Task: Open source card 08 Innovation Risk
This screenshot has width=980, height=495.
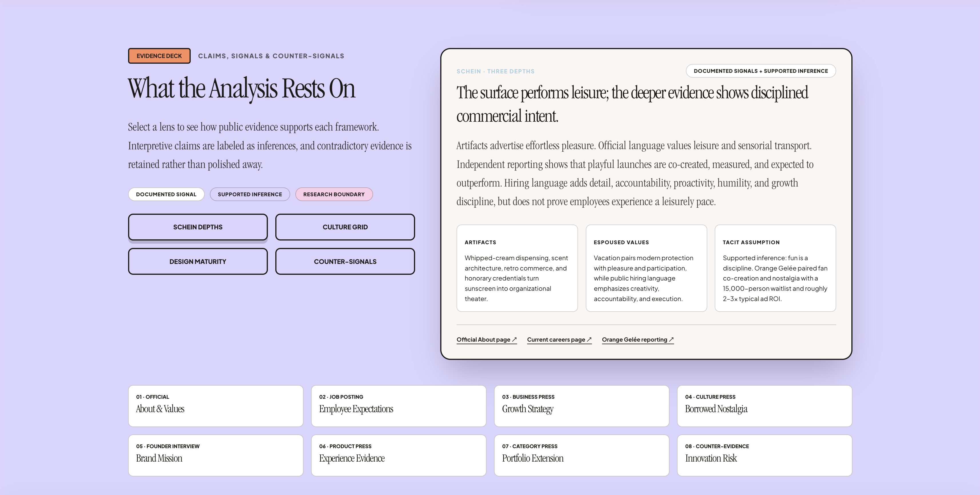Action: [x=765, y=456]
